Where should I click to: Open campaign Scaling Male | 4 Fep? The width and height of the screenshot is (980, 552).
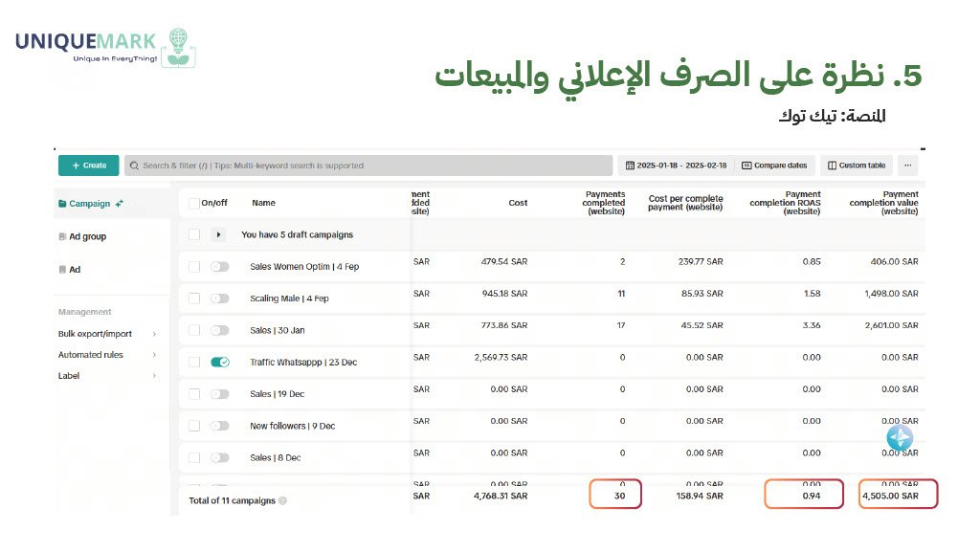(289, 298)
